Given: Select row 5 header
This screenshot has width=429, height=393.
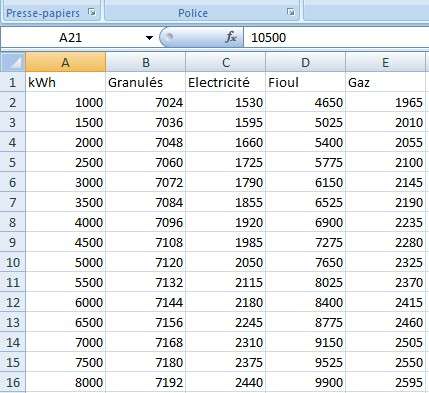Looking at the screenshot, I should pos(13,162).
